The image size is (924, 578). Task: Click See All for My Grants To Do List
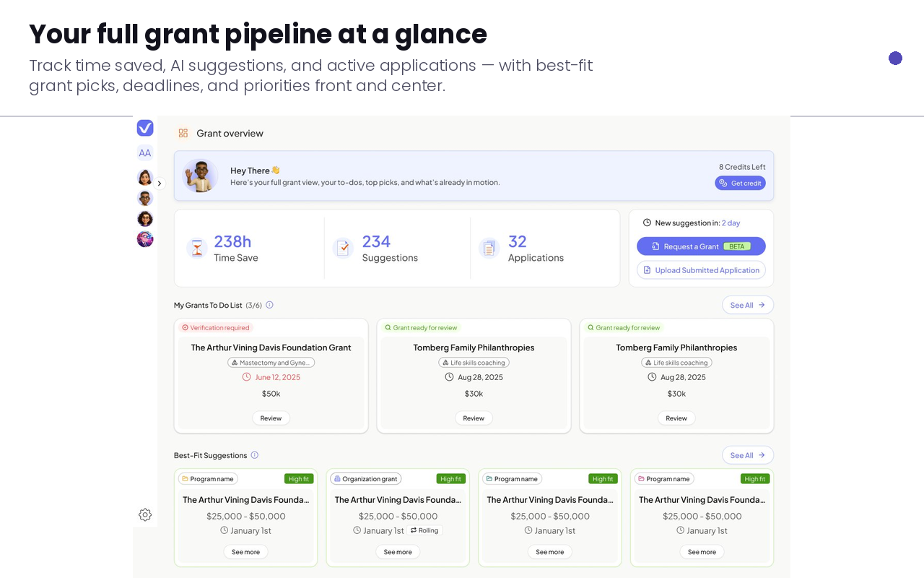(x=748, y=305)
